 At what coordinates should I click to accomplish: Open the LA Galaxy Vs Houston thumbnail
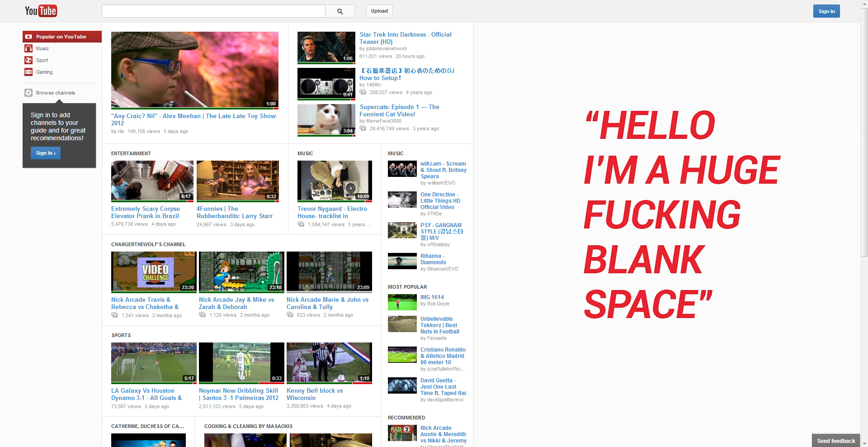[154, 363]
